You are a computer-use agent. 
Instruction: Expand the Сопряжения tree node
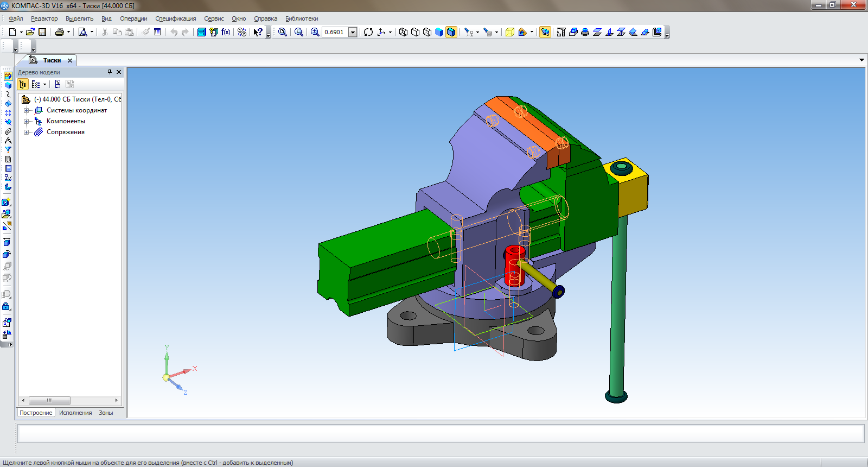[26, 132]
